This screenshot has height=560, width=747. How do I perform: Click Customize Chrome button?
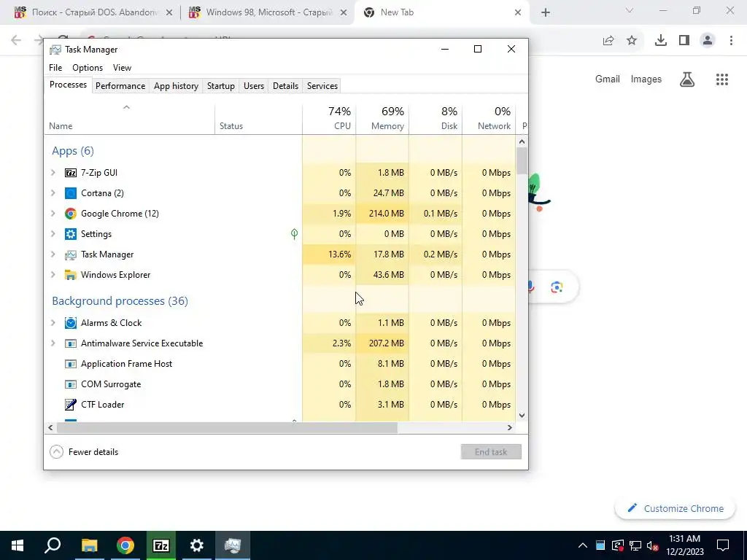click(675, 508)
